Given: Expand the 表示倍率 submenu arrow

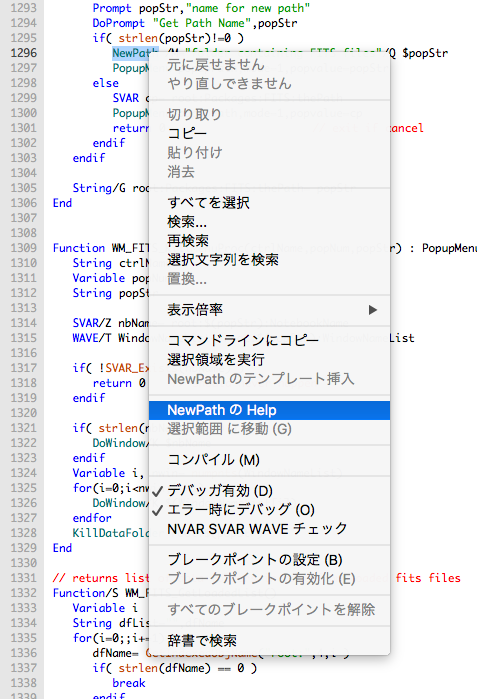Looking at the screenshot, I should coord(373,310).
